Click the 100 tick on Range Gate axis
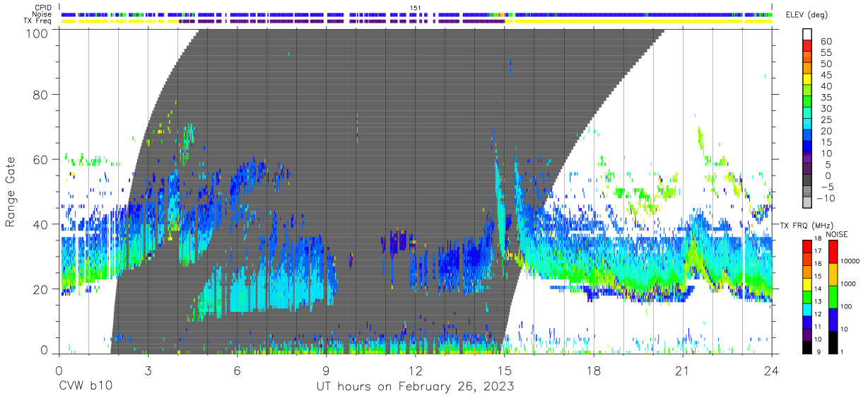 point(37,32)
